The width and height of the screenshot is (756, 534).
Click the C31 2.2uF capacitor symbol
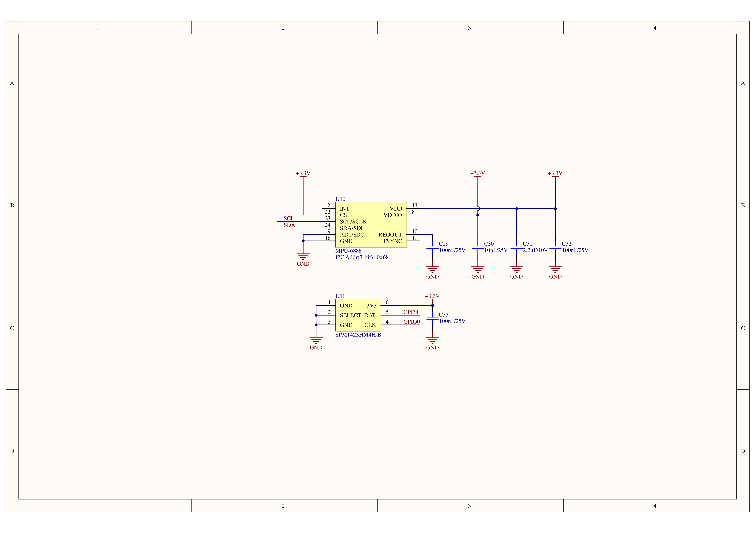point(516,247)
